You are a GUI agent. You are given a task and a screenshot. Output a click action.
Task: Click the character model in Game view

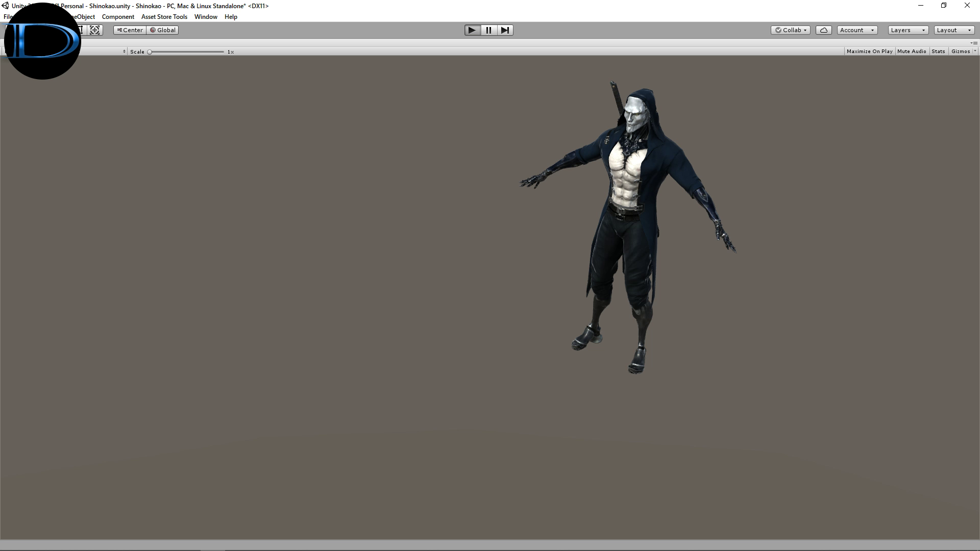pyautogui.click(x=628, y=227)
